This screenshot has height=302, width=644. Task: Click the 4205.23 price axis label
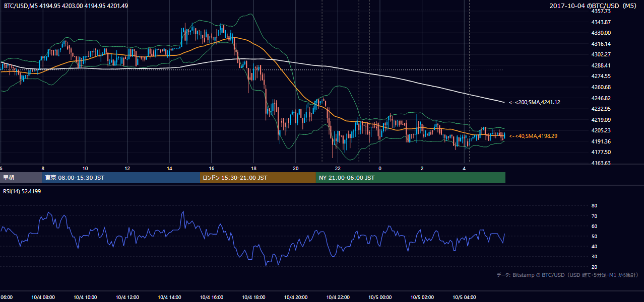click(601, 130)
